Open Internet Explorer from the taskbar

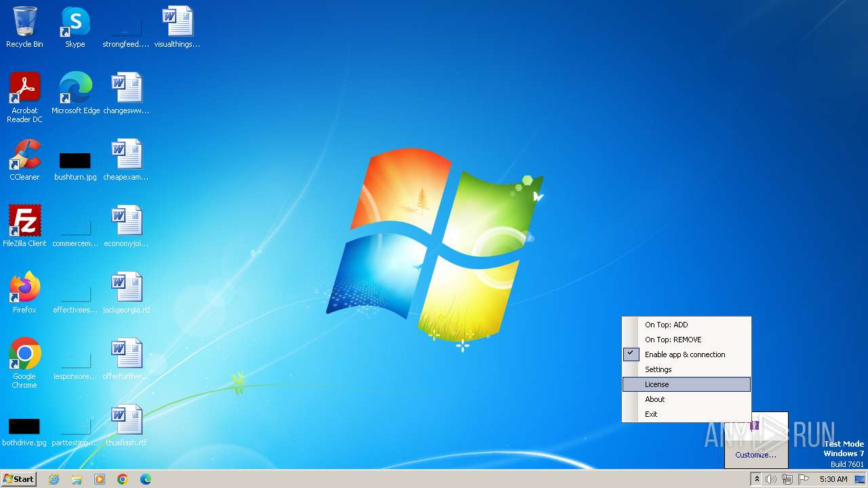click(x=54, y=479)
